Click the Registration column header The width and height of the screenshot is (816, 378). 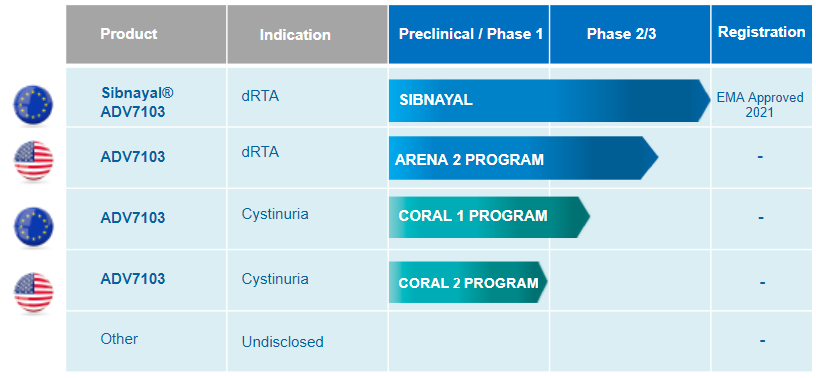click(763, 34)
